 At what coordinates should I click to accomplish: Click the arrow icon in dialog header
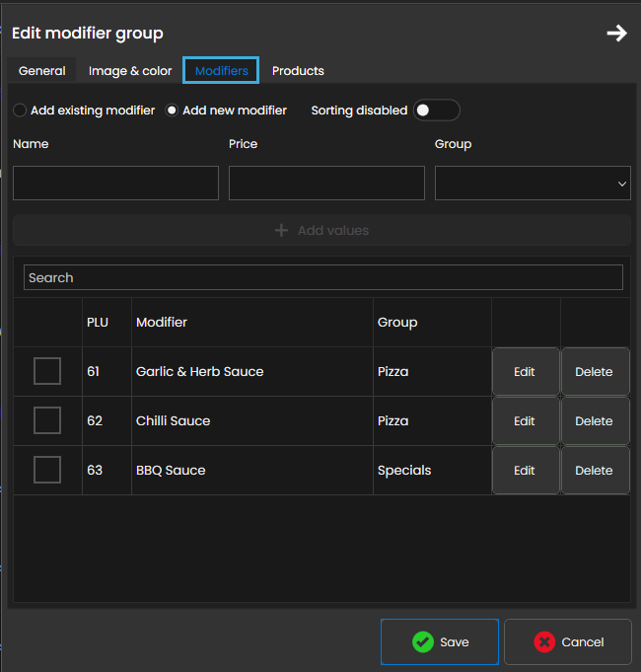(x=616, y=34)
